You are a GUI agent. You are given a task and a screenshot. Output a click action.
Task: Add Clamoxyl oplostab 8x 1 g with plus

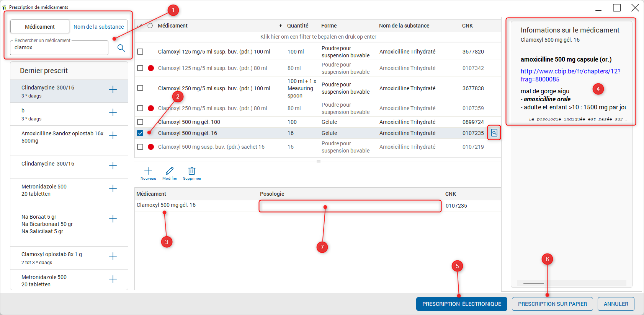click(x=113, y=256)
